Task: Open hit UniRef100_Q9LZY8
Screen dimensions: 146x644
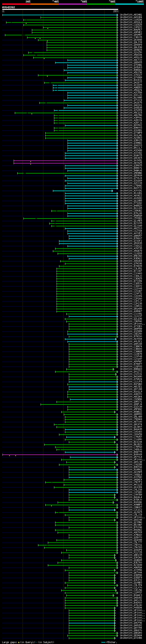Action: coord(131,42)
